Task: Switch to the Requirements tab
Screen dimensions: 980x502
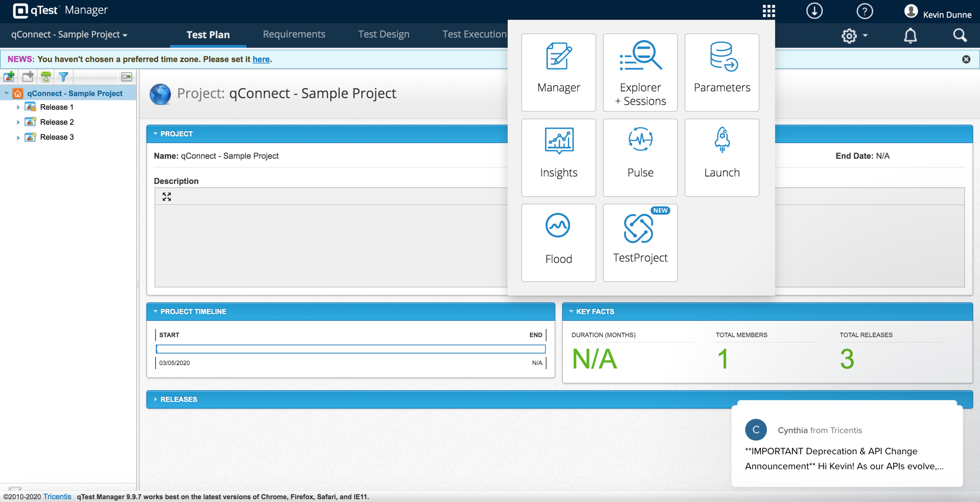Action: tap(294, 34)
